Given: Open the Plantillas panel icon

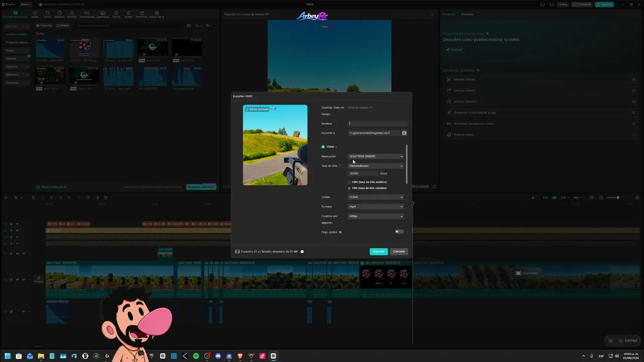Looking at the screenshot, I should tap(141, 14).
